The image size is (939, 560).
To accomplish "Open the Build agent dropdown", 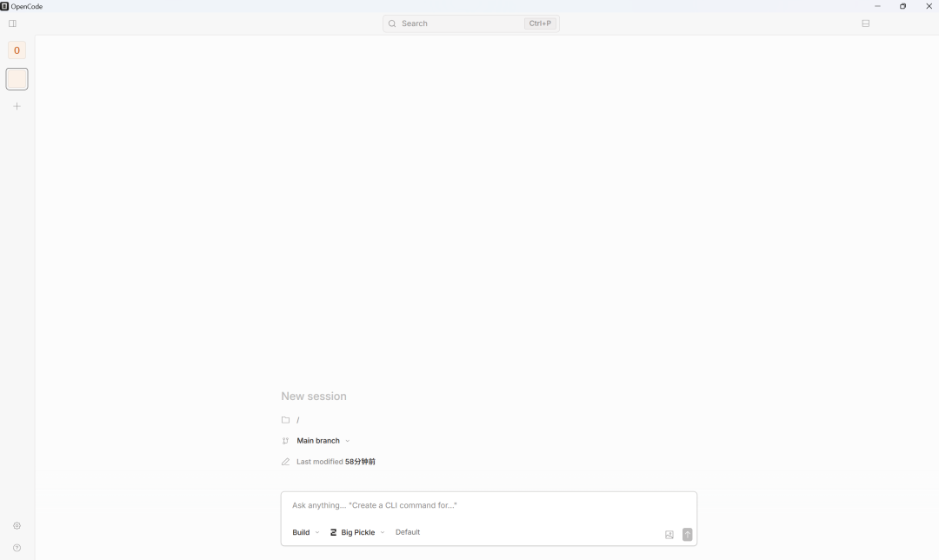I will pyautogui.click(x=305, y=532).
